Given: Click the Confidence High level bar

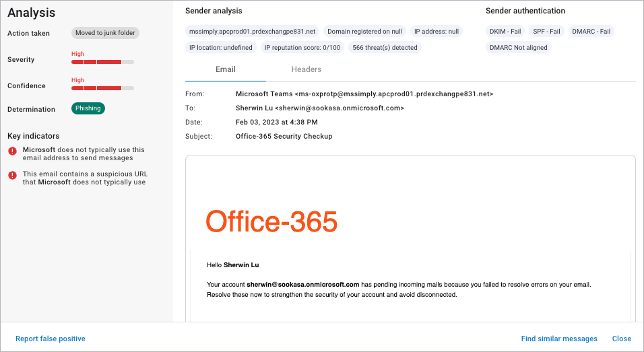Looking at the screenshot, I should [x=102, y=88].
